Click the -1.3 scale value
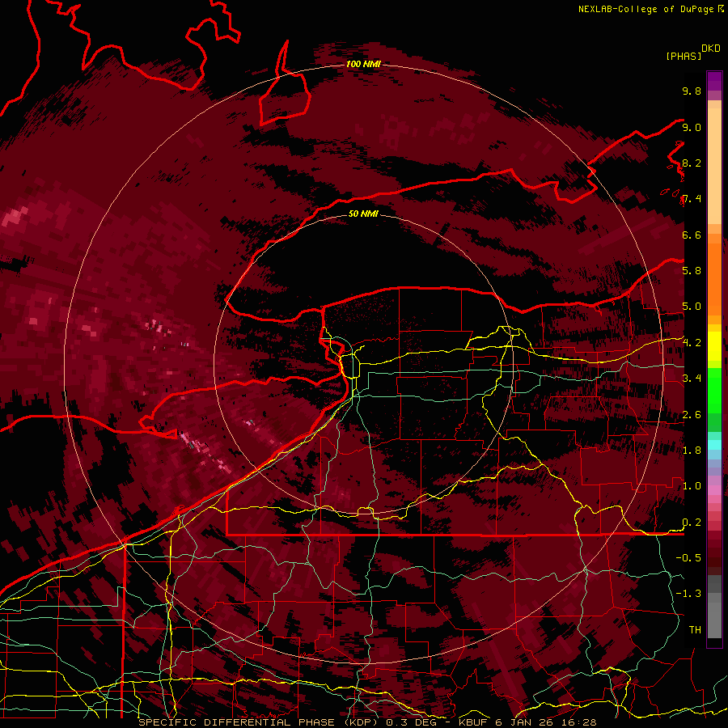 688,594
